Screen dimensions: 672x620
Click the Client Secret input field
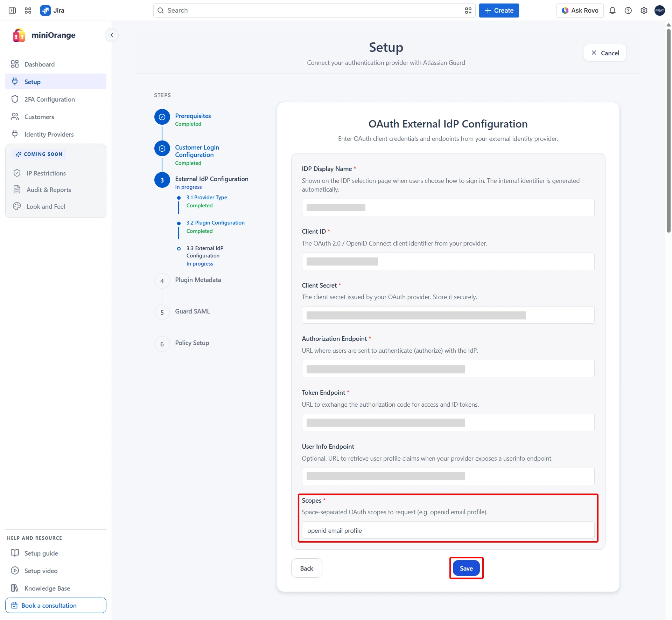coord(448,315)
